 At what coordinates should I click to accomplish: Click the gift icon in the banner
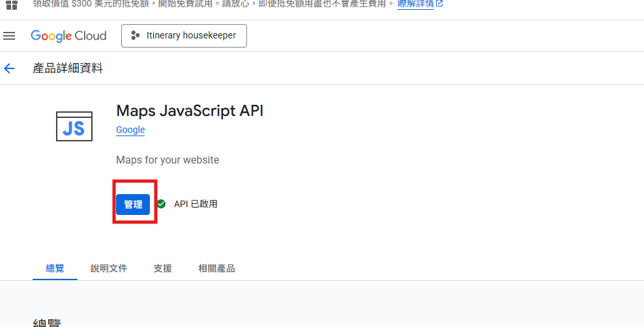(12, 5)
